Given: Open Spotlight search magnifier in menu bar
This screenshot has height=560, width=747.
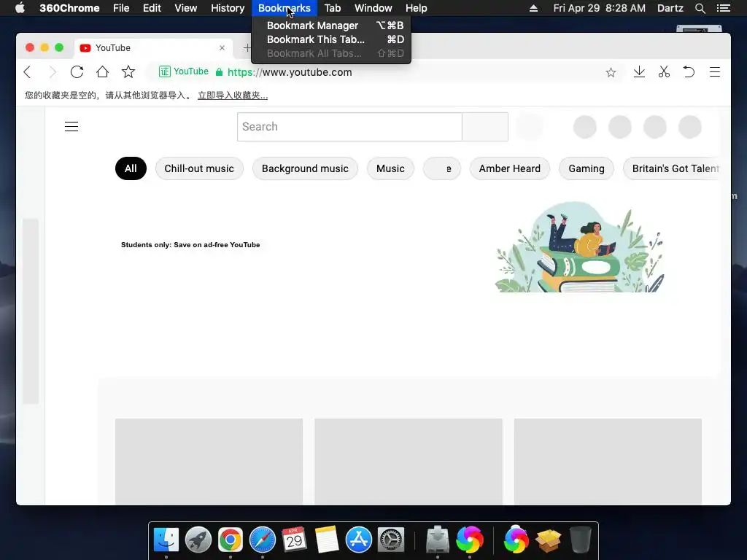Looking at the screenshot, I should point(700,8).
